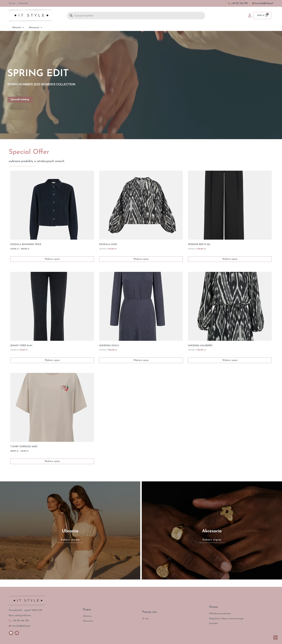This screenshot has height=644, width=282.
Task: Open the shopping cart showing 0.00 zł
Action: [x=262, y=16]
